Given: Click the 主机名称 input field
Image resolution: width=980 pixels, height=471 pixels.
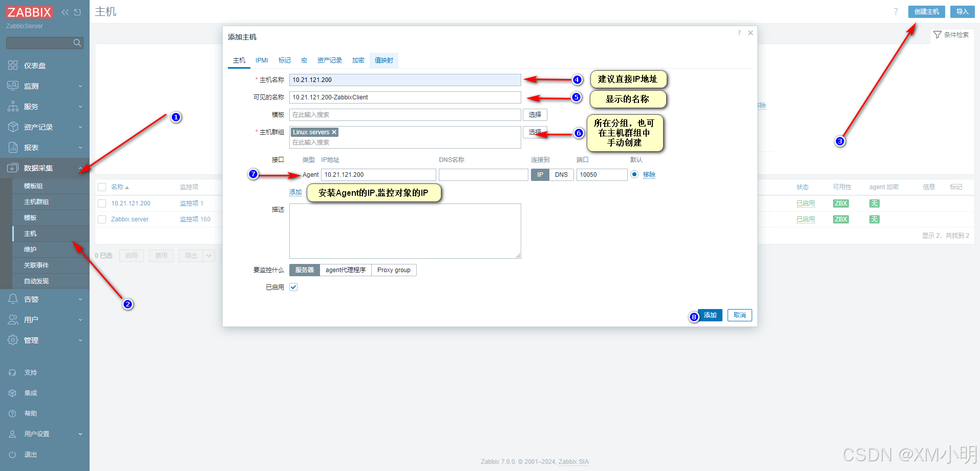Looking at the screenshot, I should (405, 80).
